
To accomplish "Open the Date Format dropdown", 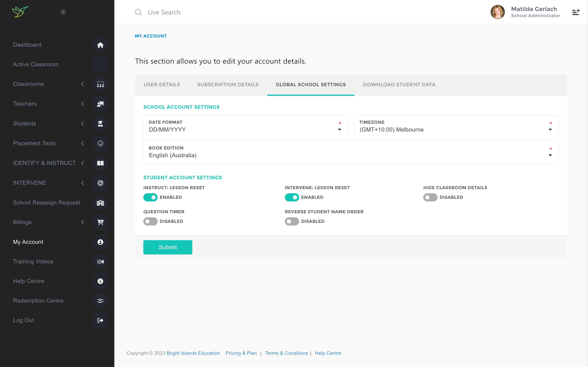I will click(x=339, y=130).
